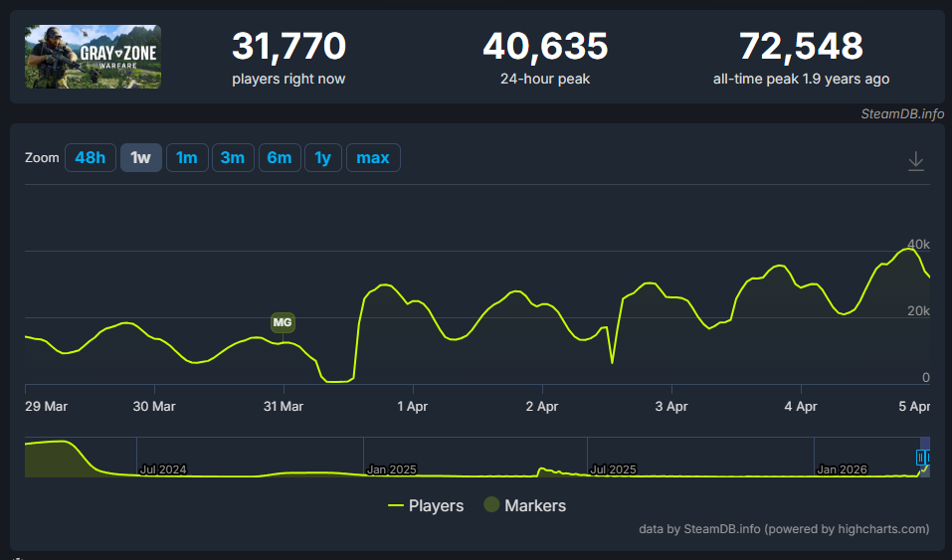The image size is (952, 560).
Task: Click the Gray Zone Warfare game thumbnail
Action: pyautogui.click(x=93, y=57)
